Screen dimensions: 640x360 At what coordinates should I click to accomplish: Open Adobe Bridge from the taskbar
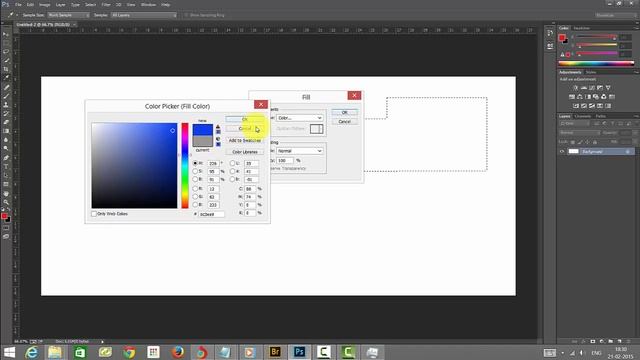click(x=275, y=352)
